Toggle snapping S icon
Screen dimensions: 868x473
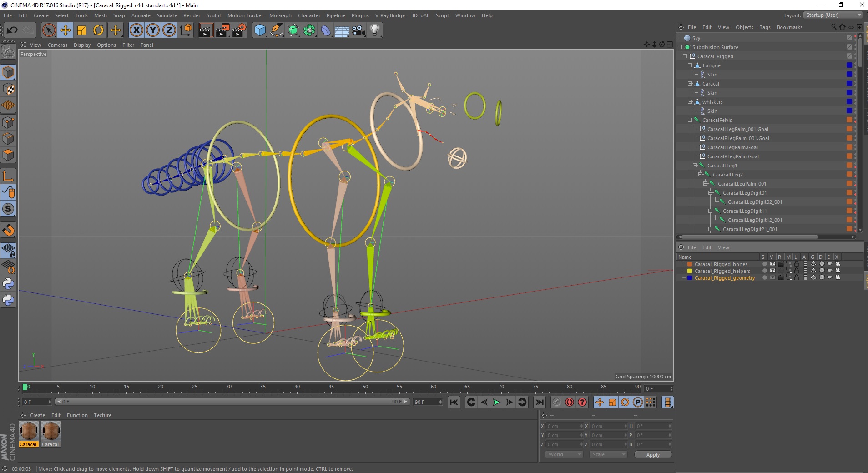click(x=8, y=209)
